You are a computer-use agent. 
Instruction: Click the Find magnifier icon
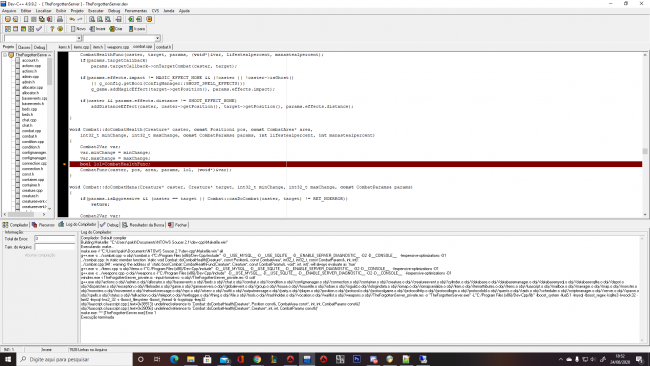(92, 19)
